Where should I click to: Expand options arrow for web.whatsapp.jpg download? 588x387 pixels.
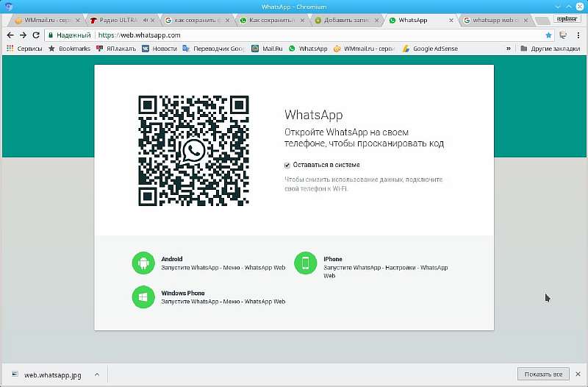97,374
